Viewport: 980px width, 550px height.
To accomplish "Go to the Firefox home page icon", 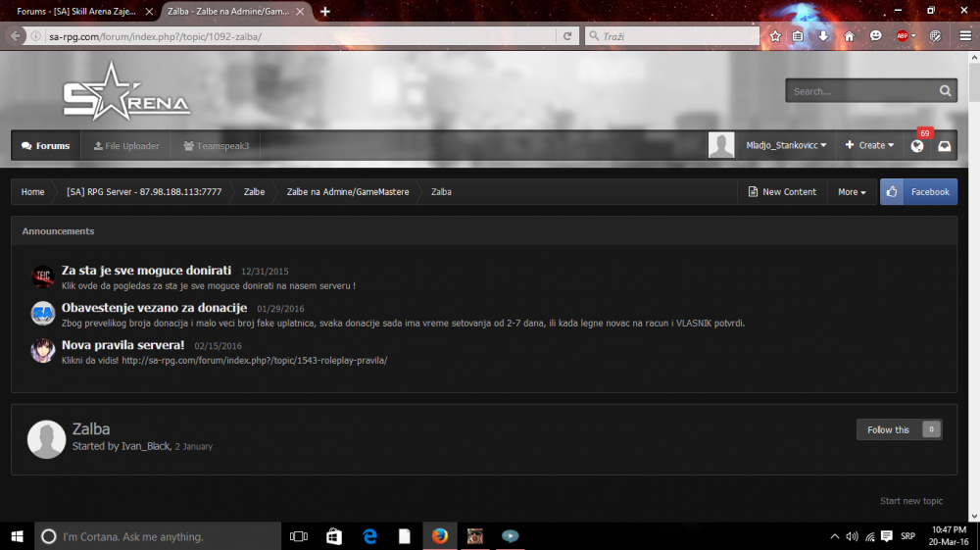I will pyautogui.click(x=849, y=36).
